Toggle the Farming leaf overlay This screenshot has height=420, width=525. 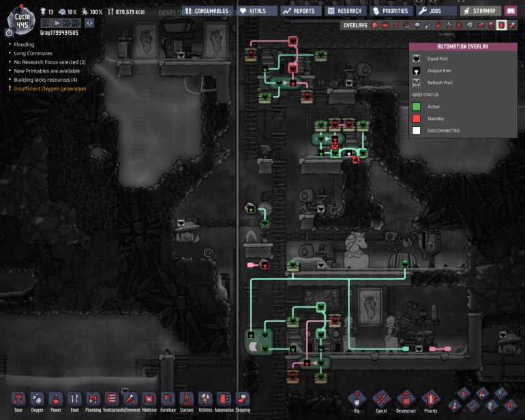click(470, 25)
